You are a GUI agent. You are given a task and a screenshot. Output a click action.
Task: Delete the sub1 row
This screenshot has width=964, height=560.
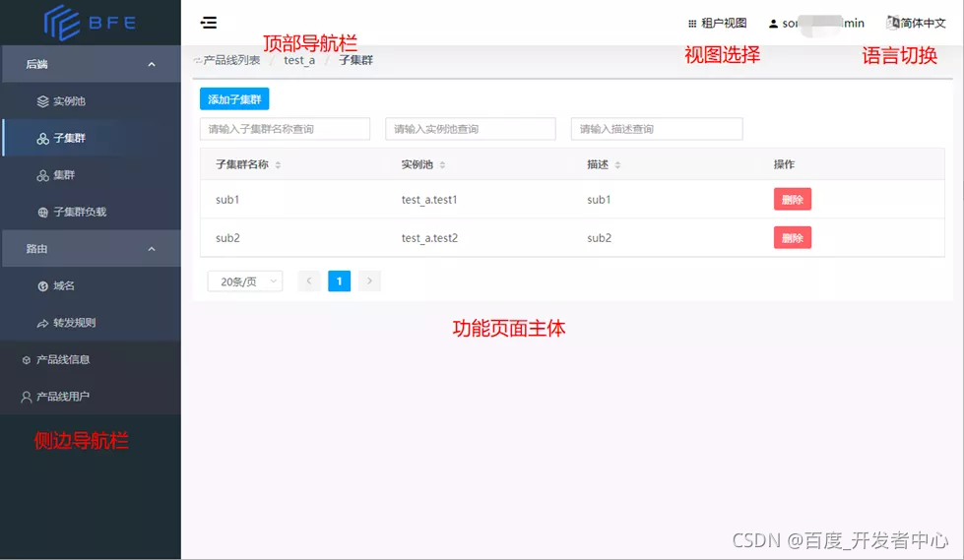(793, 199)
